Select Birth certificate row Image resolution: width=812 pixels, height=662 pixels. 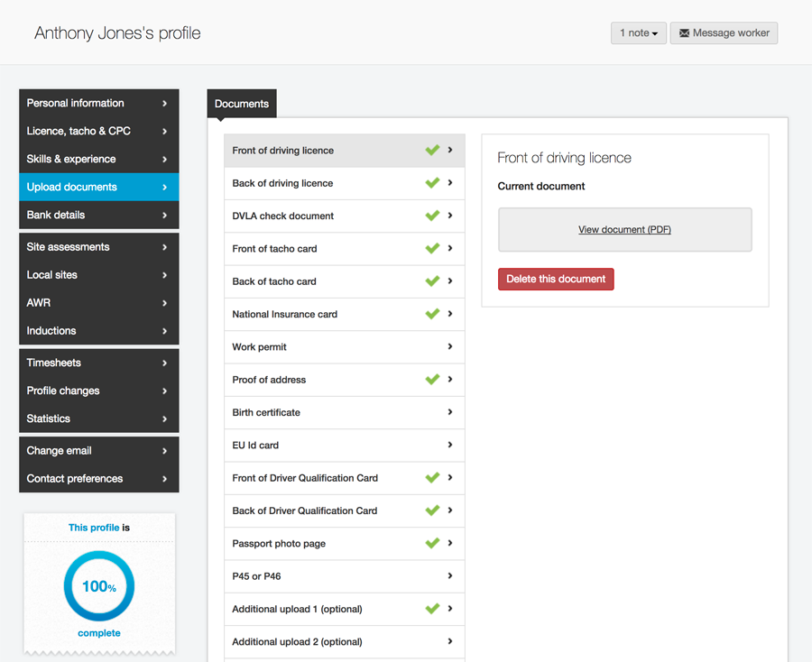point(345,412)
